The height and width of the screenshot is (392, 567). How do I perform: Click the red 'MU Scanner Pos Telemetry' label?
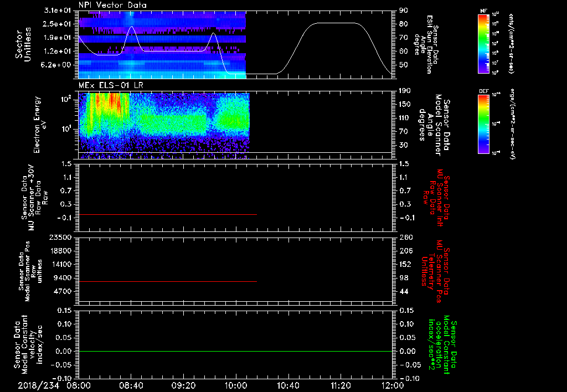(435, 271)
